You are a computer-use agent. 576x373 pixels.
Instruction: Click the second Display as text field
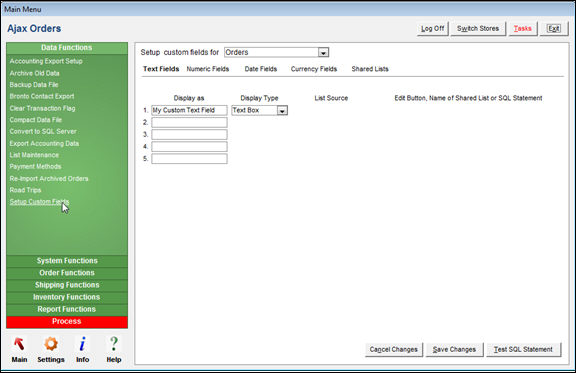pos(189,122)
